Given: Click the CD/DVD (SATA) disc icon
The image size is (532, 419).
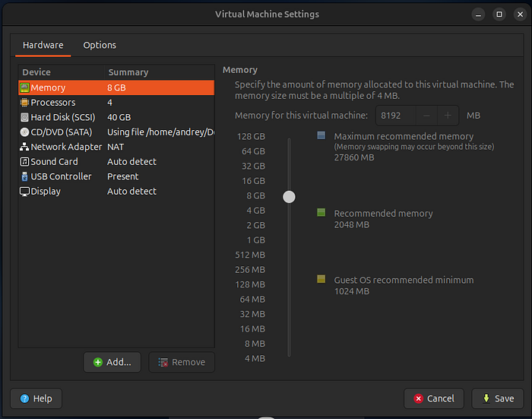Looking at the screenshot, I should [24, 132].
